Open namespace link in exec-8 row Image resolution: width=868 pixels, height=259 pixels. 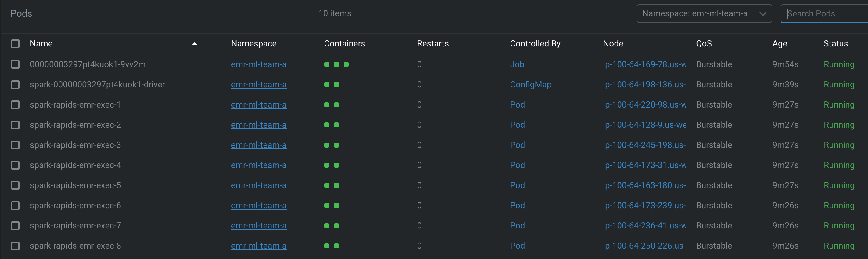(x=259, y=246)
